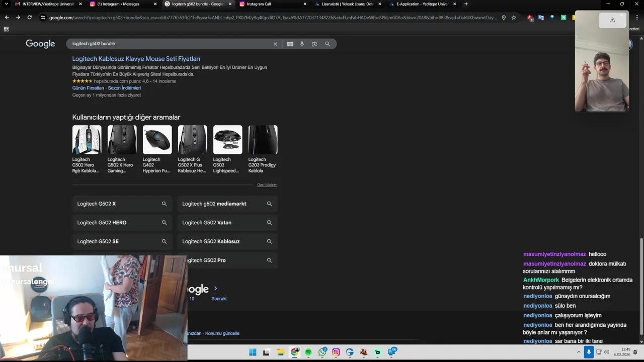Search related query Logitech G502 SE
The image size is (644, 362).
coord(122,241)
